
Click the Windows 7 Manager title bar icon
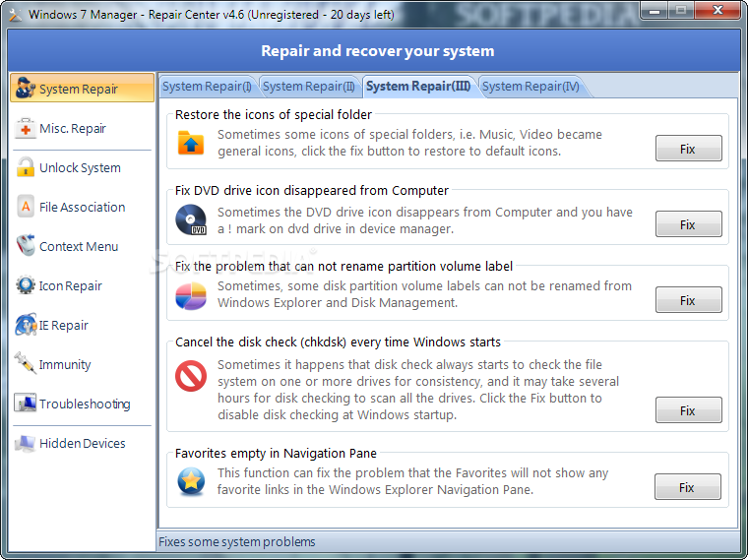coord(16,15)
